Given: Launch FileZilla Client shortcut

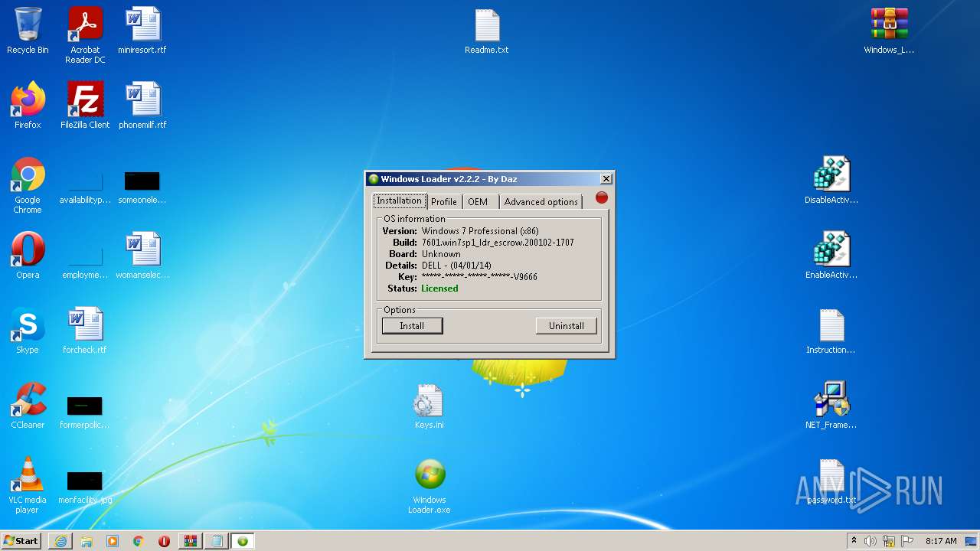Looking at the screenshot, I should [85, 106].
